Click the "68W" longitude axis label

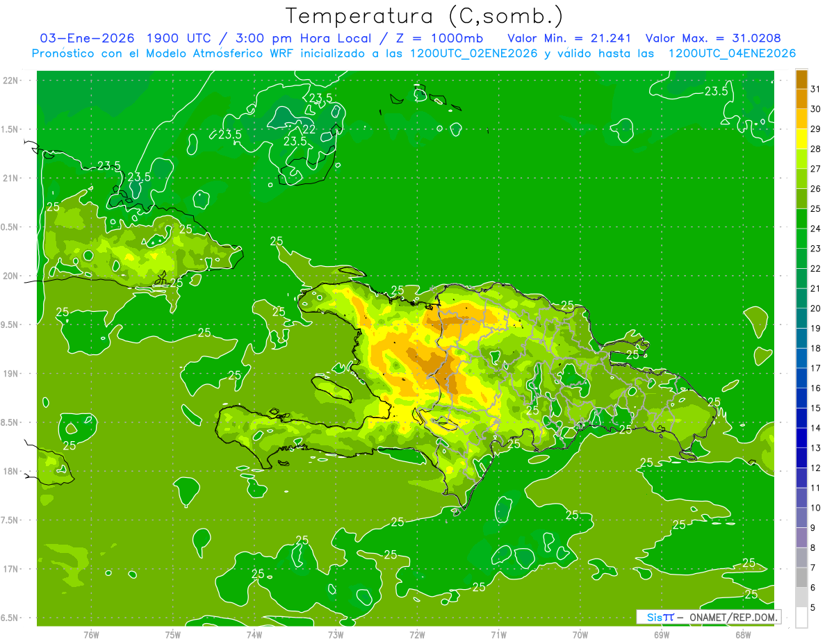pos(743,634)
